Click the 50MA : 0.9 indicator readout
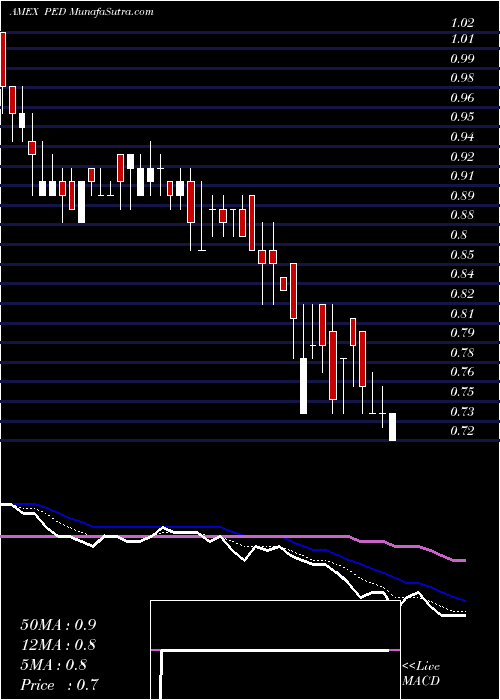Screen dimensions: 500x700 58,625
